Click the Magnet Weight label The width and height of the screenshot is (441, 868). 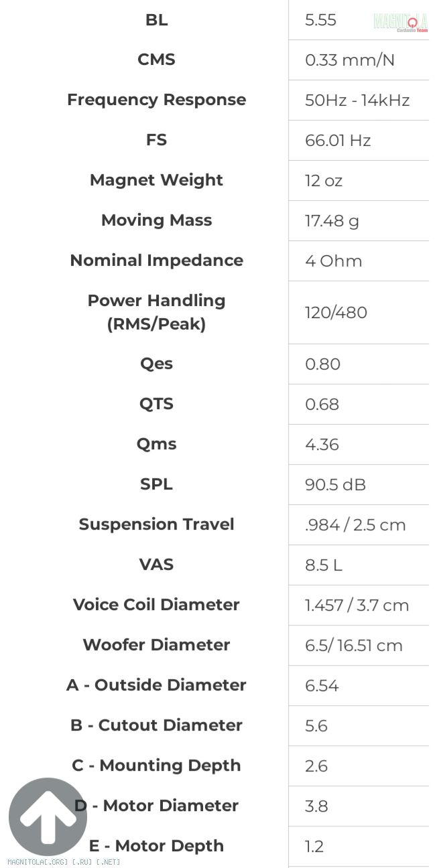pos(156,180)
